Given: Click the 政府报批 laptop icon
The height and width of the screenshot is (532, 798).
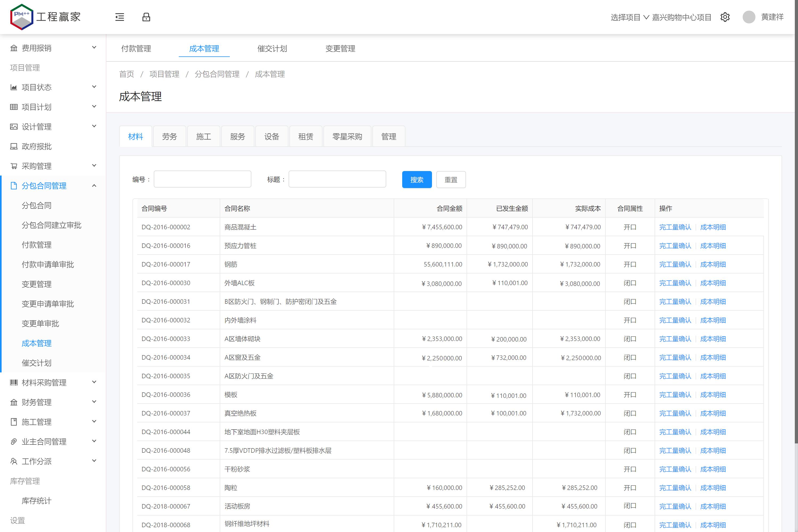Looking at the screenshot, I should 14,146.
